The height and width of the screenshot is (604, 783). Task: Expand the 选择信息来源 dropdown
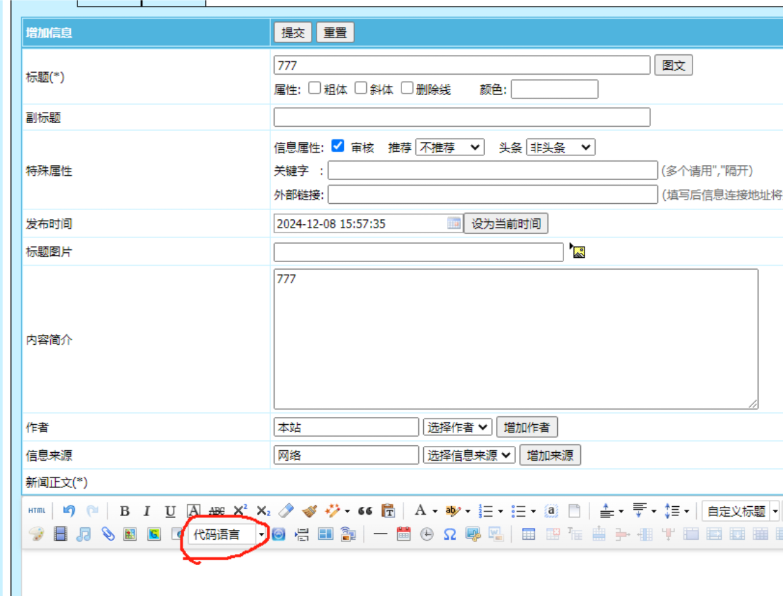click(x=469, y=455)
